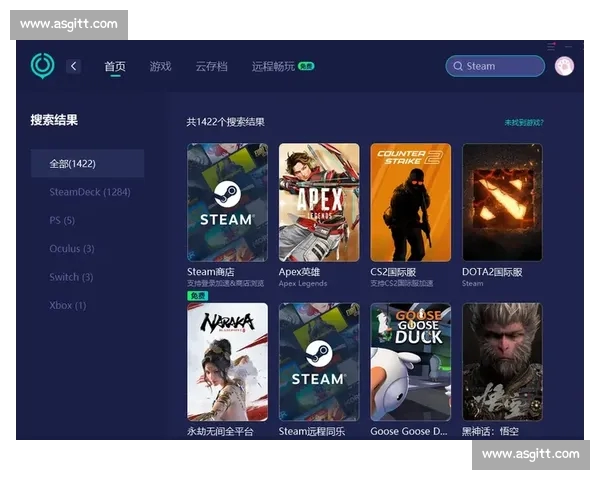Screen dimensions: 600x480
Task: Switch to the 首页 tab
Action: tap(115, 67)
